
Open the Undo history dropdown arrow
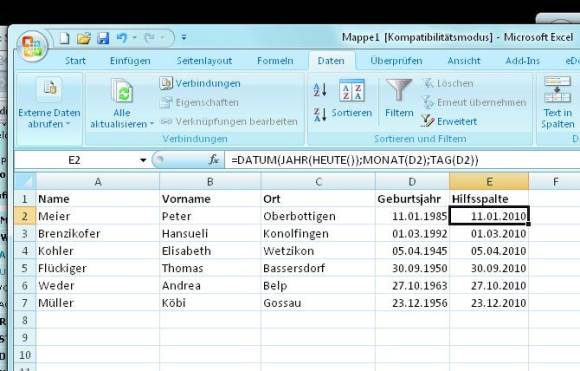[x=134, y=38]
